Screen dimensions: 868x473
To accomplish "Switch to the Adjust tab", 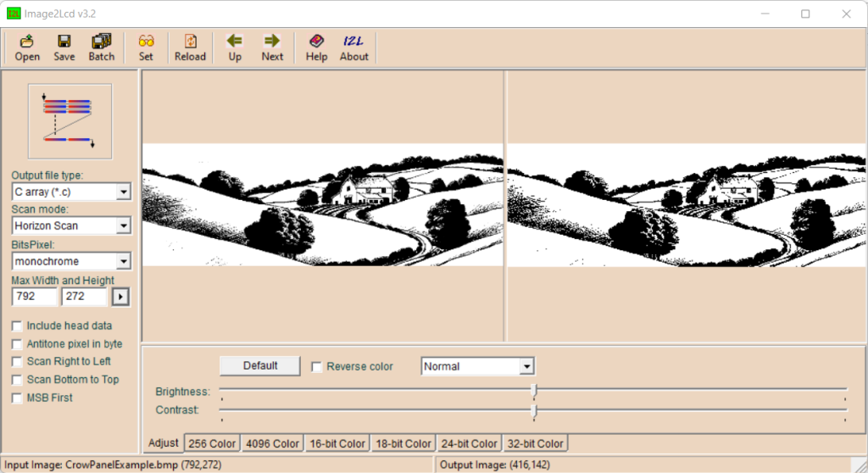I will click(163, 443).
